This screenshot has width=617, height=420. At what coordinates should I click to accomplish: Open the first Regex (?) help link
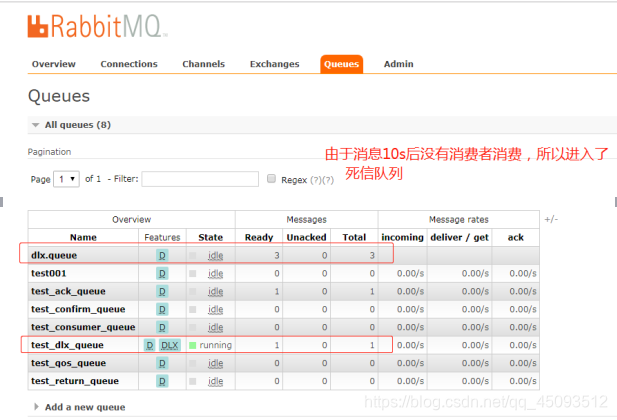click(316, 180)
